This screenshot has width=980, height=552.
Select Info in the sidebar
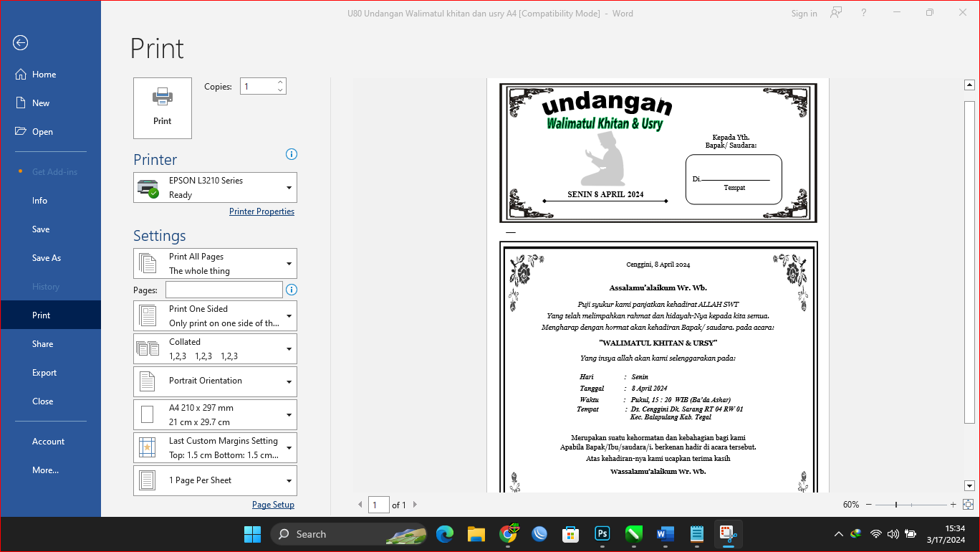51,201
